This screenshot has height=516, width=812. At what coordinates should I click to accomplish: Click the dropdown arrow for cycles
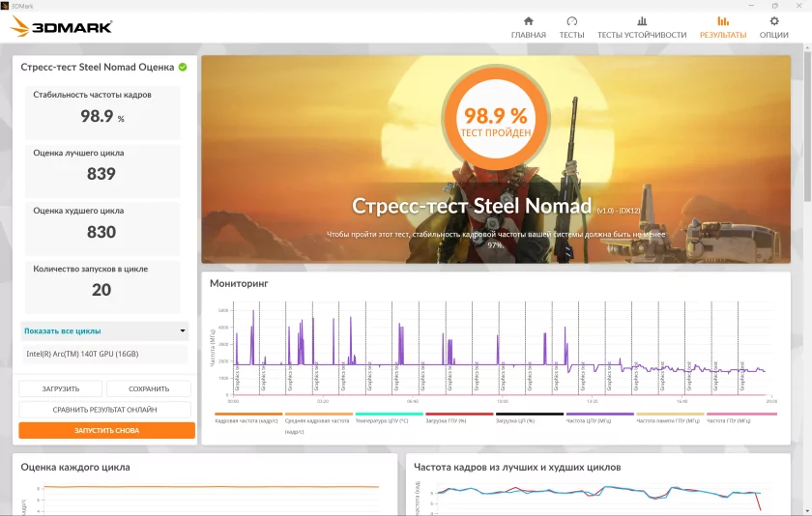183,330
